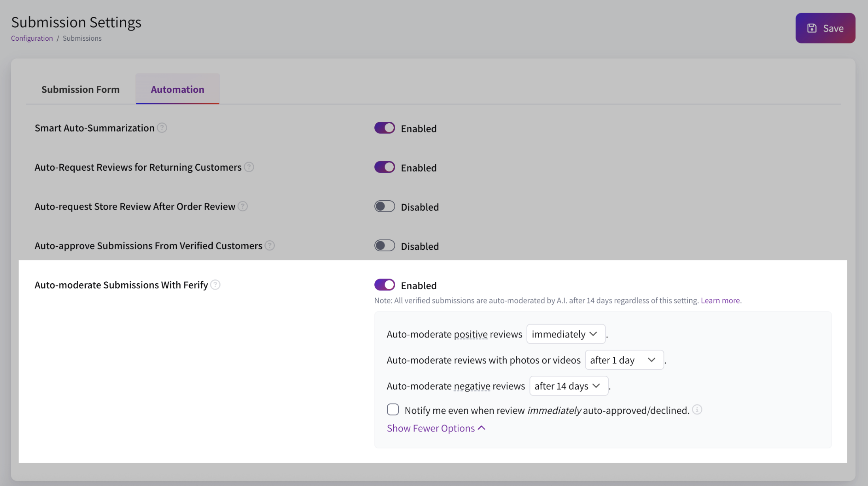Enable Auto-request Store Review After Order Review
The height and width of the screenshot is (486, 868).
click(385, 206)
